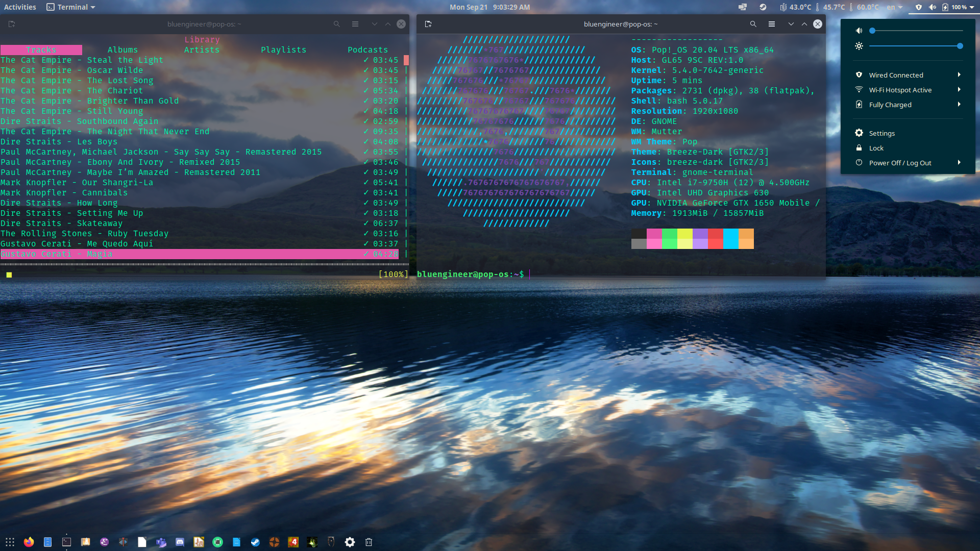
Task: Open Firefox from the dock
Action: click(29, 542)
